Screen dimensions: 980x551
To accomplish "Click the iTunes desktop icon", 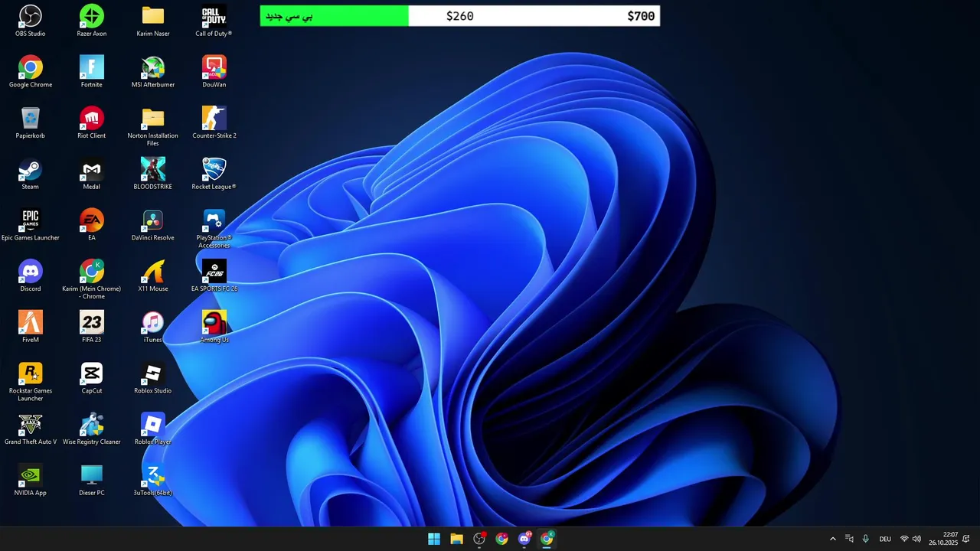I will pos(153,327).
